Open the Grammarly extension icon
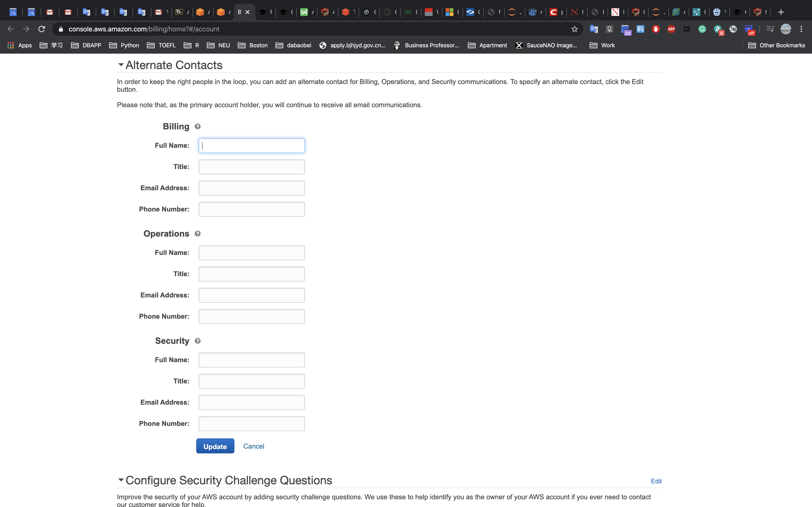 tap(702, 29)
